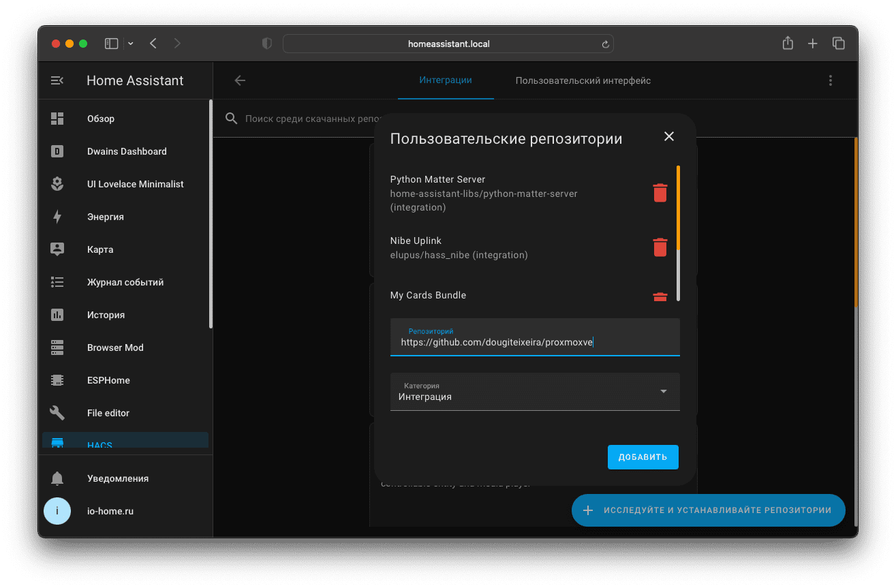Open the three-dot overflow menu
This screenshot has width=896, height=588.
click(830, 80)
